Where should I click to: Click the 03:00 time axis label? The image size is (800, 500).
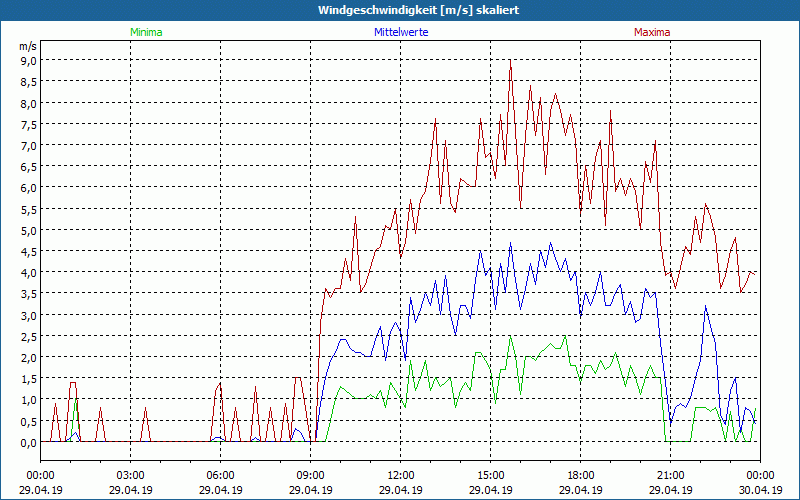(x=131, y=476)
